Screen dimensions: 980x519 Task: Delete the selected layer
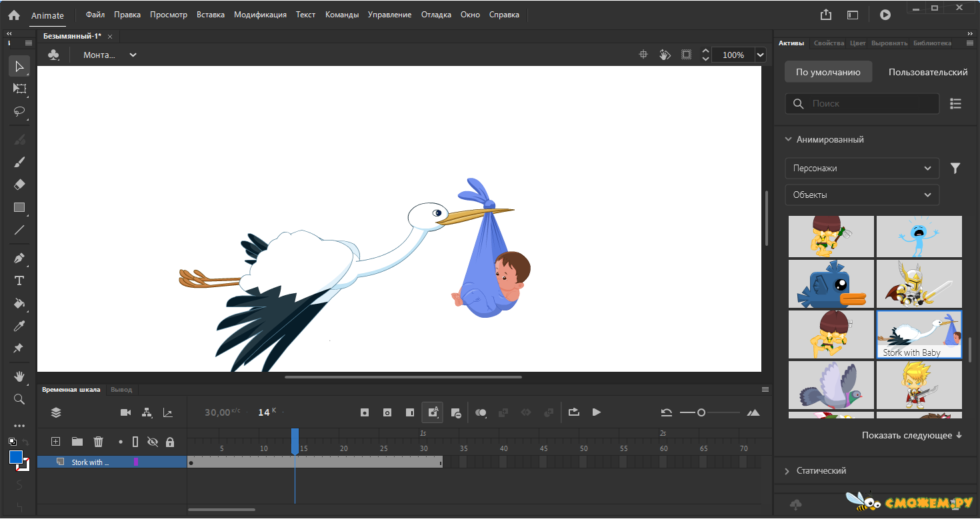[99, 441]
